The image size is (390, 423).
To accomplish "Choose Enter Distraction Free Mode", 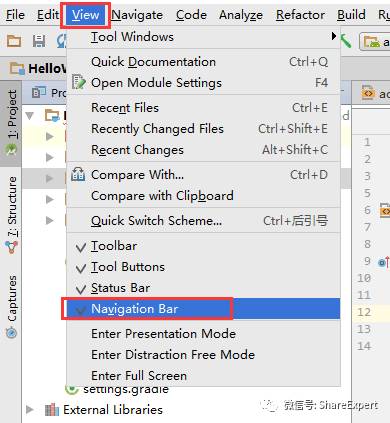I will point(203,355).
